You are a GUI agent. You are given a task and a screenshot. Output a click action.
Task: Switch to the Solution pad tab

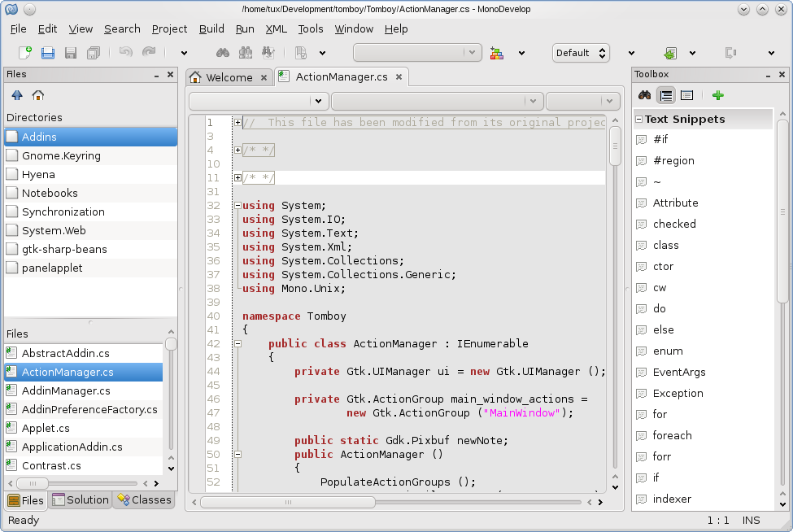(x=80, y=499)
